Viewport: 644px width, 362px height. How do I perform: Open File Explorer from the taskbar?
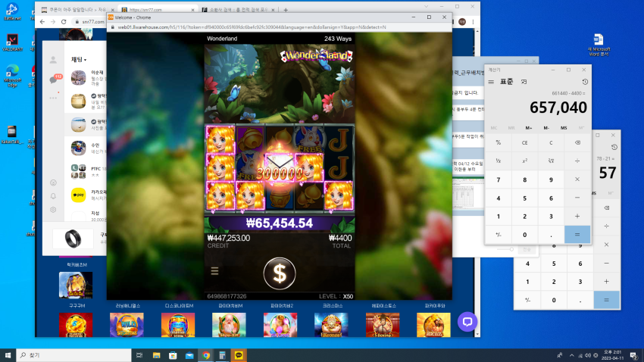157,355
